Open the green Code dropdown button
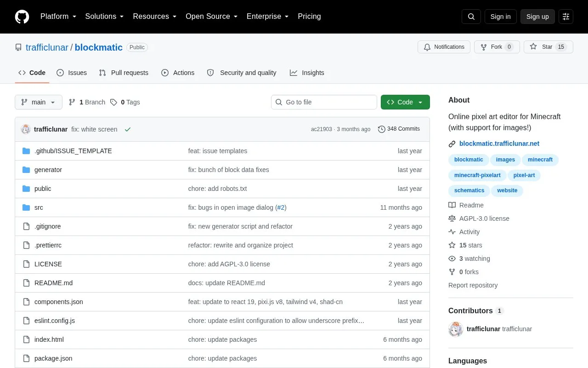Screen dimensions: 588x368 [x=405, y=102]
